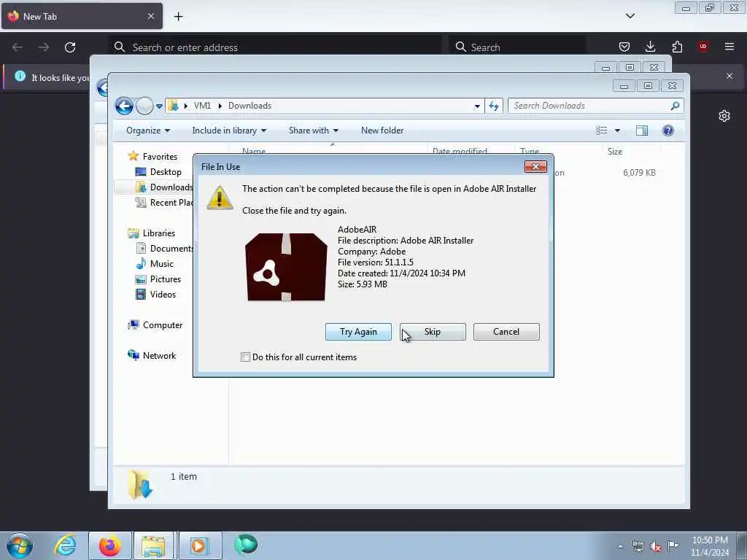Switch to Firefox on taskbar

click(x=109, y=545)
